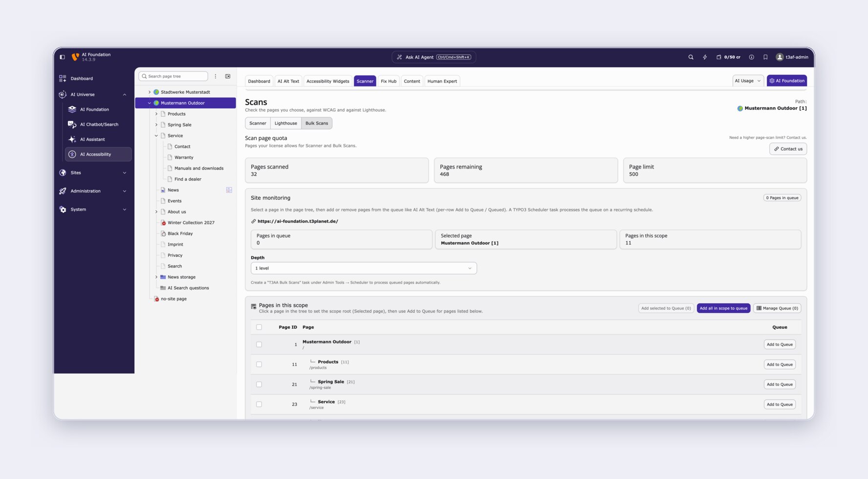
Task: Click the Dashboard module icon in sidebar
Action: [63, 79]
